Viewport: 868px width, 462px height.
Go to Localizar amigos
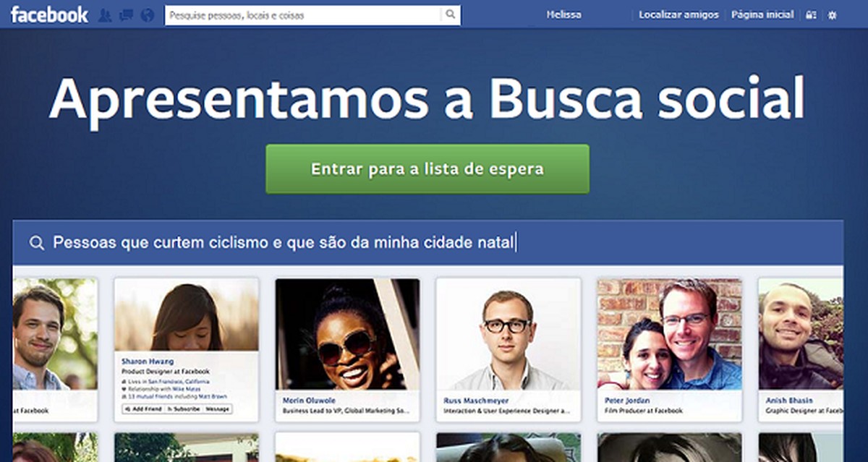(x=678, y=14)
